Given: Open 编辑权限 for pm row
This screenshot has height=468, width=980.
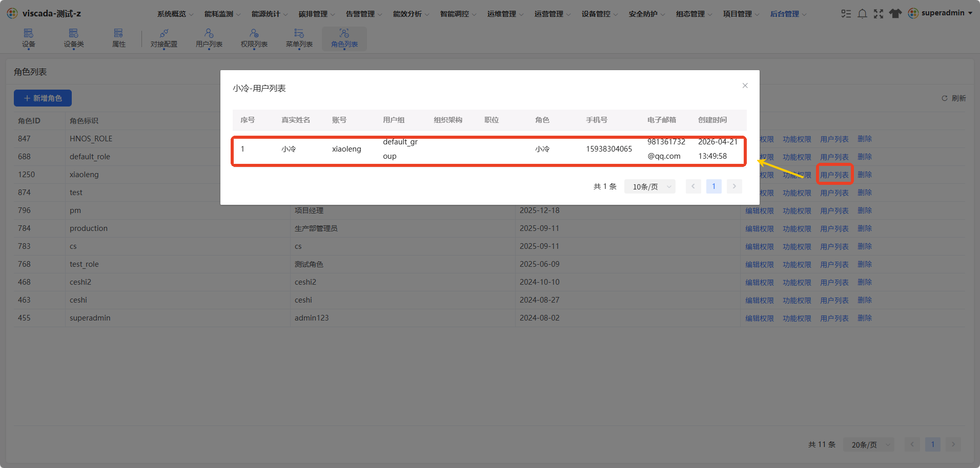Looking at the screenshot, I should pyautogui.click(x=759, y=211).
